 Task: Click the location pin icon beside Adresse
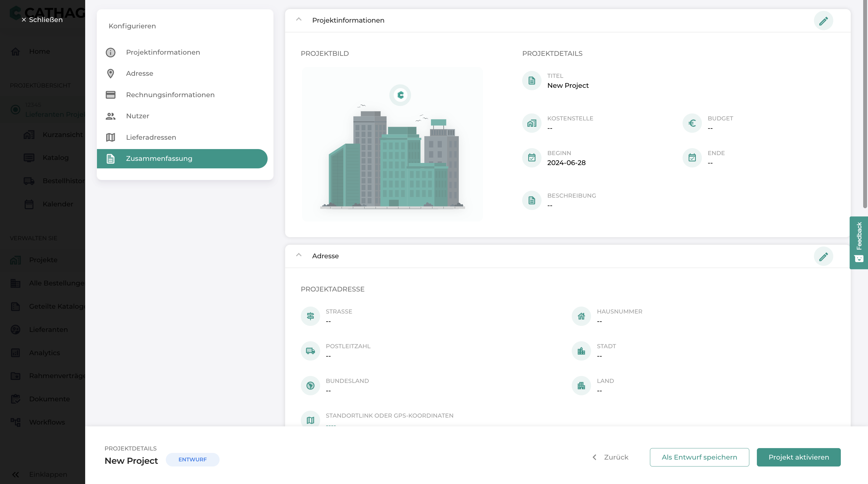(111, 74)
